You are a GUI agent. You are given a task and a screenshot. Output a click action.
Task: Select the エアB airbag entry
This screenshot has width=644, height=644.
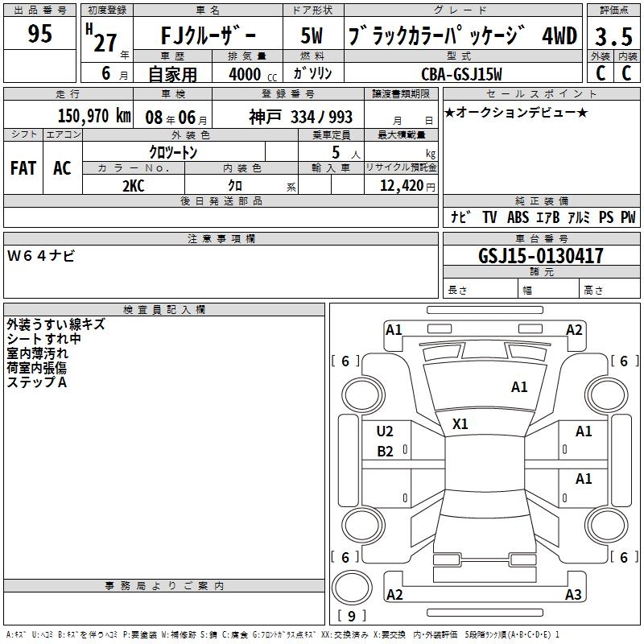tap(548, 217)
